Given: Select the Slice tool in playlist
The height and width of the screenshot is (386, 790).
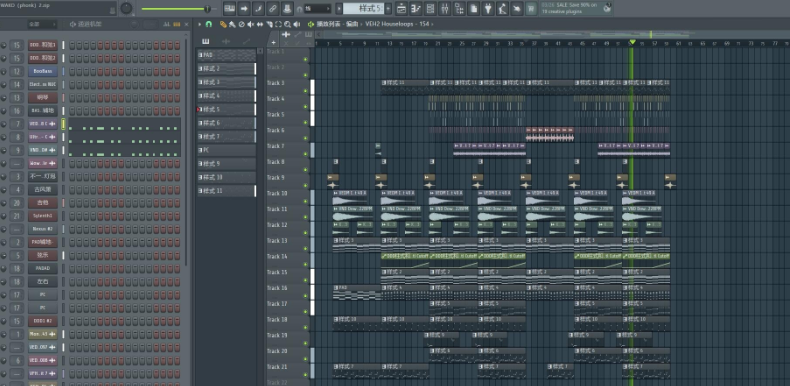Looking at the screenshot, I should [269, 24].
